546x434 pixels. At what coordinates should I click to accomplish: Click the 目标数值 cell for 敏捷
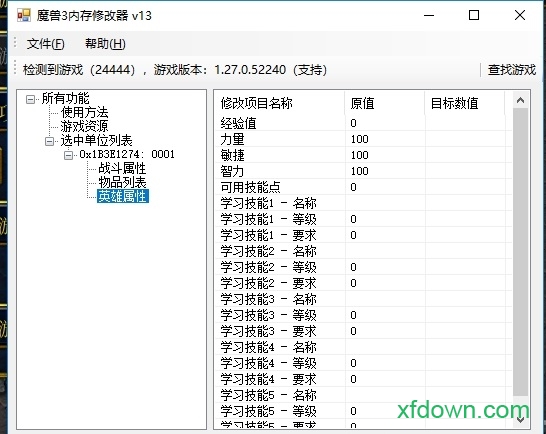tap(465, 155)
